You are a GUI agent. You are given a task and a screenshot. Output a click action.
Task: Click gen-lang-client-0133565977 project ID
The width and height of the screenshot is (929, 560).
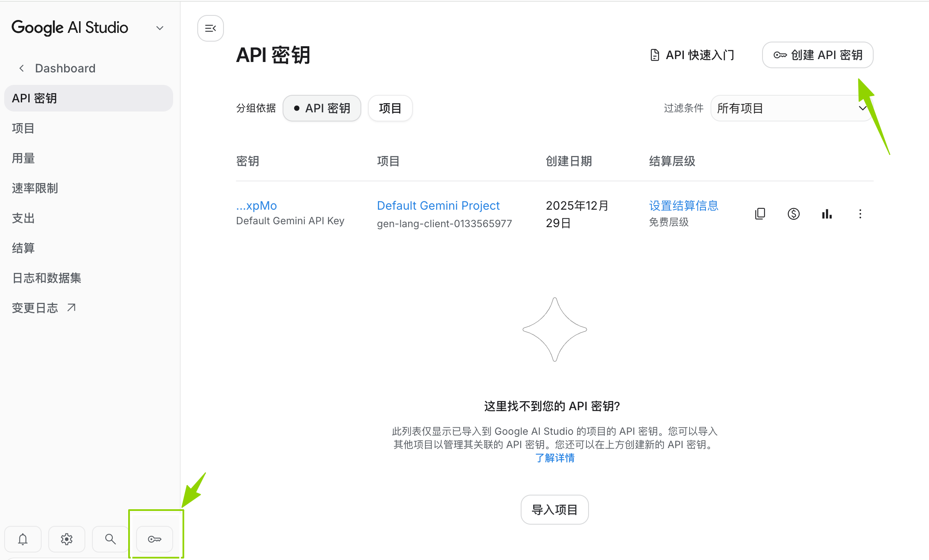pos(445,223)
